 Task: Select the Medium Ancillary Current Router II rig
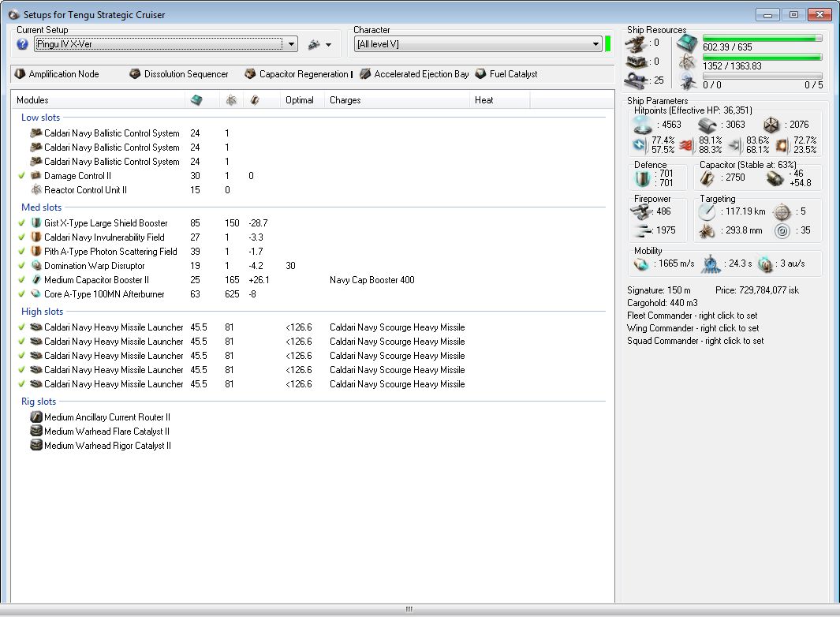[107, 417]
